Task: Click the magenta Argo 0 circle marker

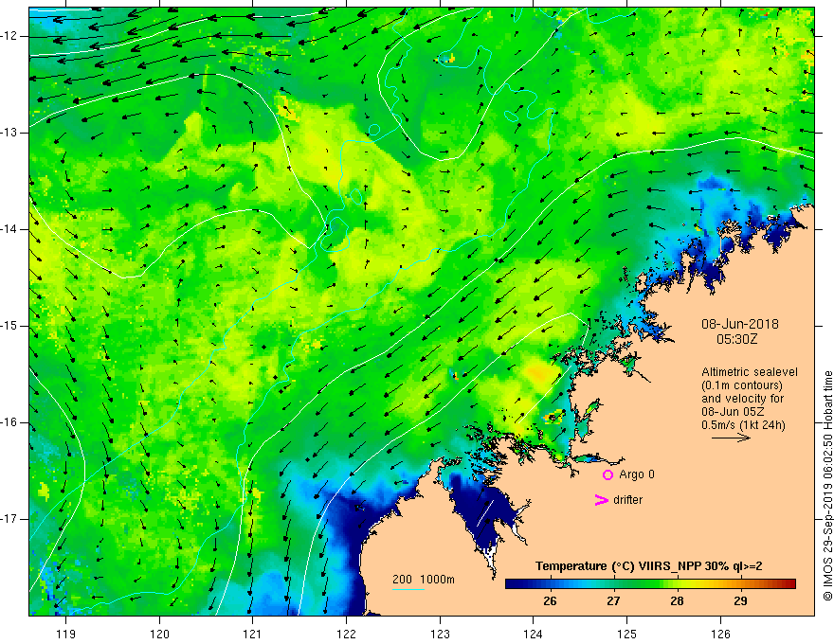Action: (607, 475)
